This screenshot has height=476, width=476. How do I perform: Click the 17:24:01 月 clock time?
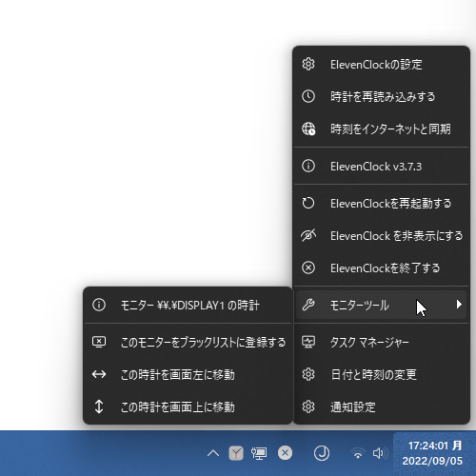435,446
